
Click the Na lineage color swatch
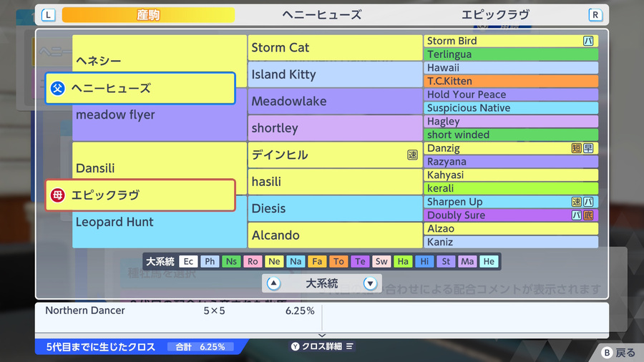tap(296, 261)
